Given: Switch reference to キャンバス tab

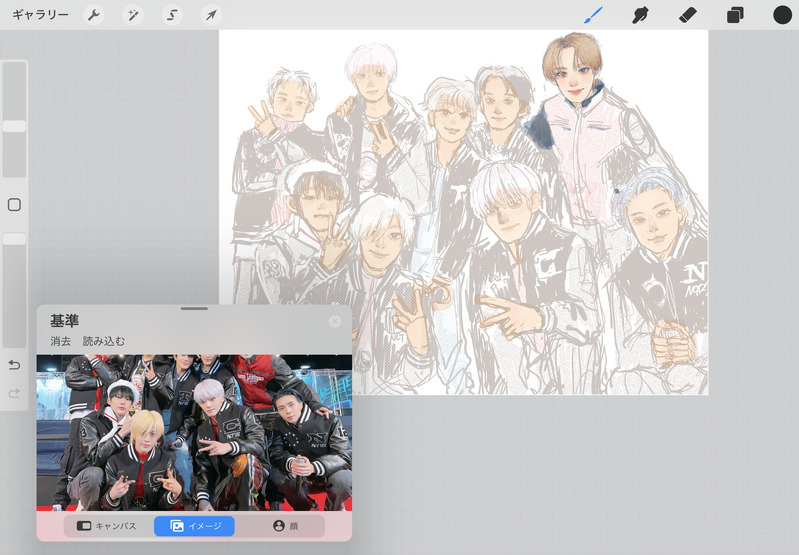Looking at the screenshot, I should click(x=108, y=526).
